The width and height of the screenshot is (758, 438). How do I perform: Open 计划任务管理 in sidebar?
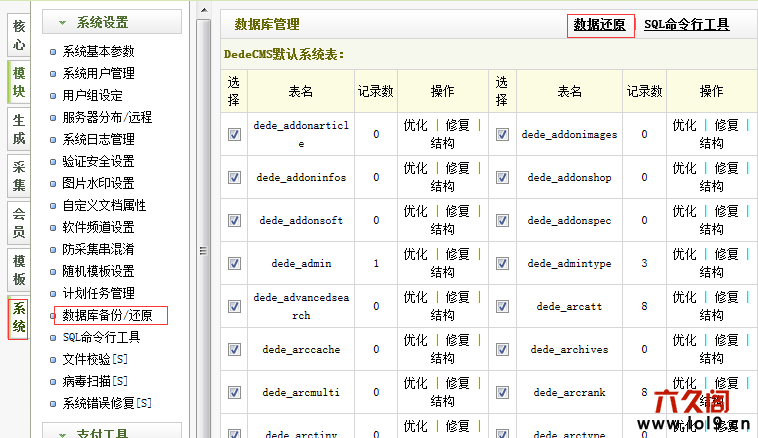click(98, 293)
